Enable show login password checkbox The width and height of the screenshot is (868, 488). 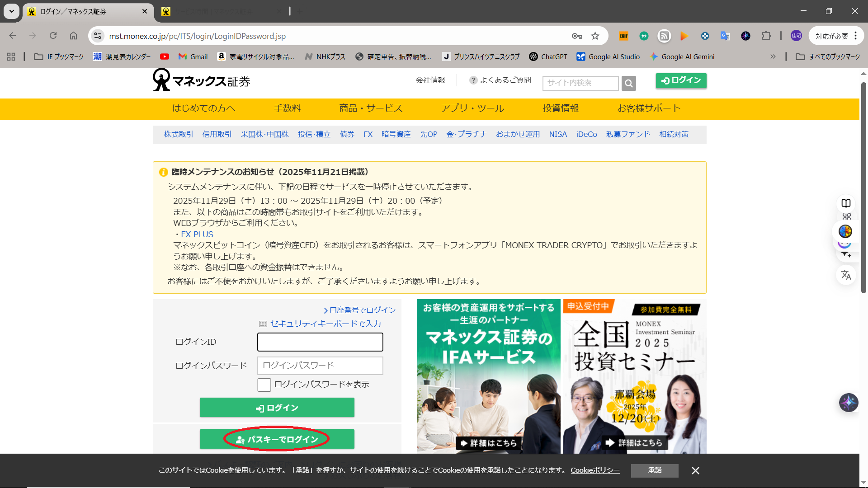pyautogui.click(x=264, y=385)
